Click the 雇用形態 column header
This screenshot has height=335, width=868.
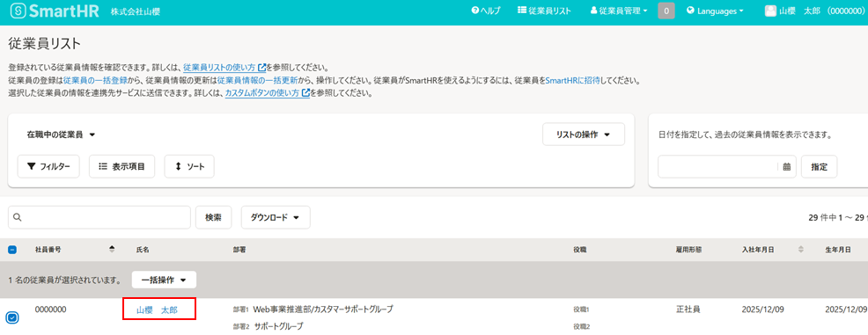coord(689,250)
